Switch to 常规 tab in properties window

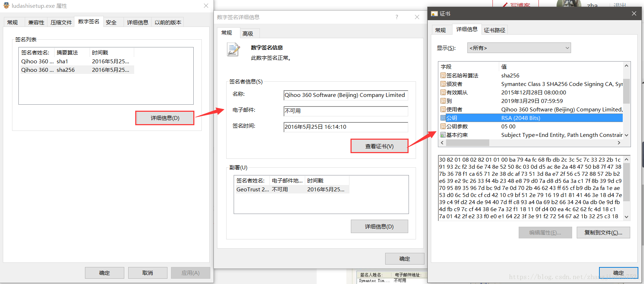13,22
